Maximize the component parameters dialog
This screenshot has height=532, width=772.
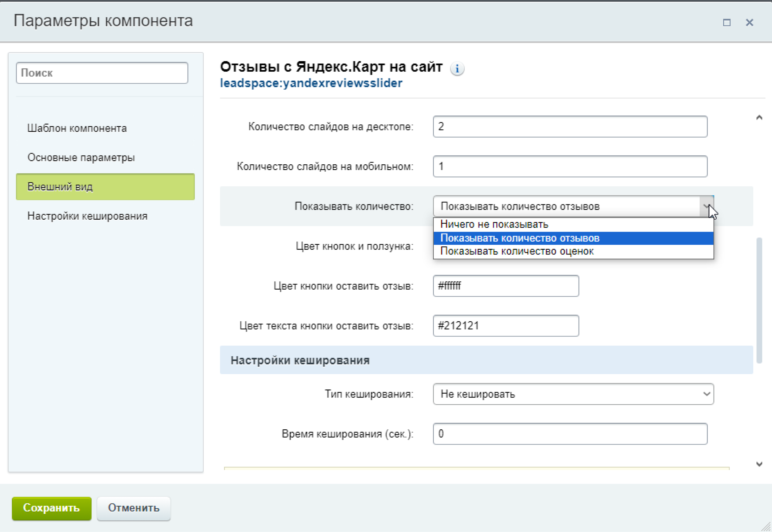click(727, 22)
